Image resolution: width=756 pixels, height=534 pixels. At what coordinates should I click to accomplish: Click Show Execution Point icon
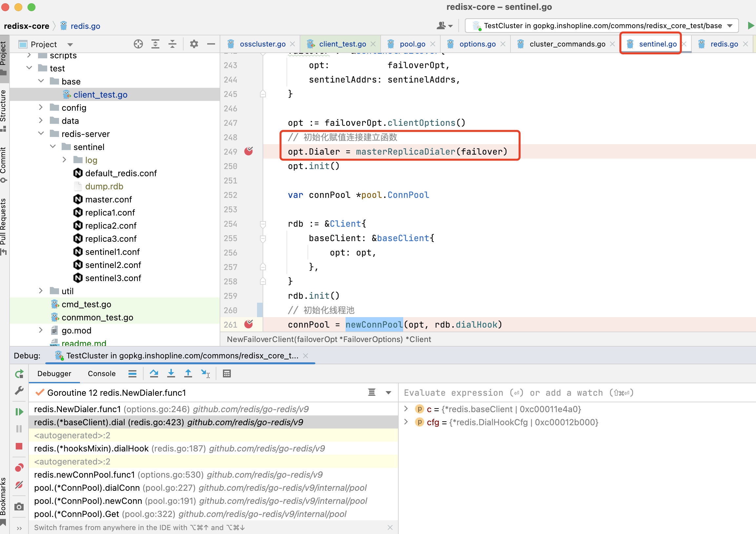[x=132, y=373]
